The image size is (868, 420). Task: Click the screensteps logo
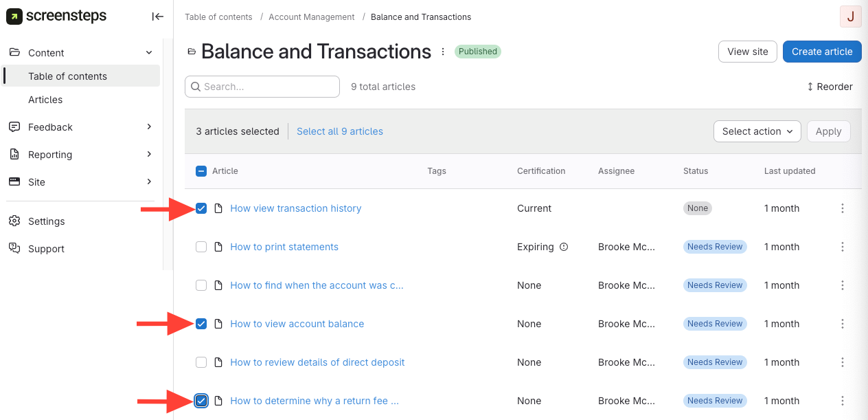[x=56, y=16]
